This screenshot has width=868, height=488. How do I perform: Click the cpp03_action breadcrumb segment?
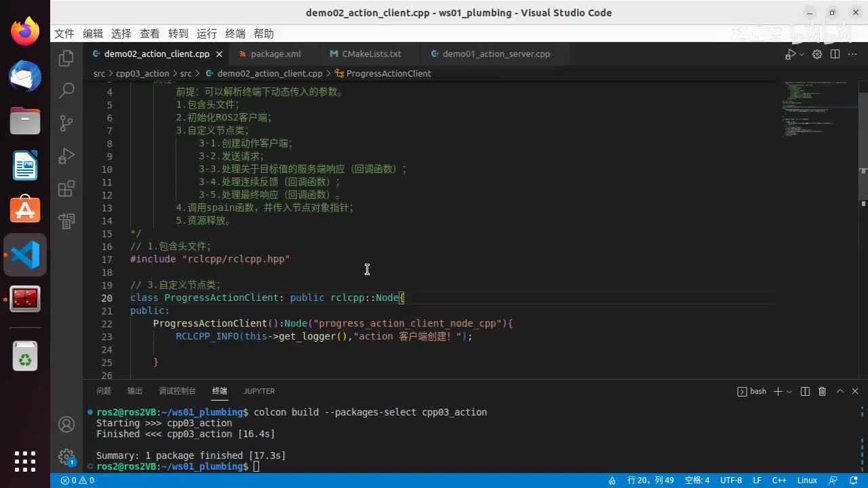pos(142,73)
